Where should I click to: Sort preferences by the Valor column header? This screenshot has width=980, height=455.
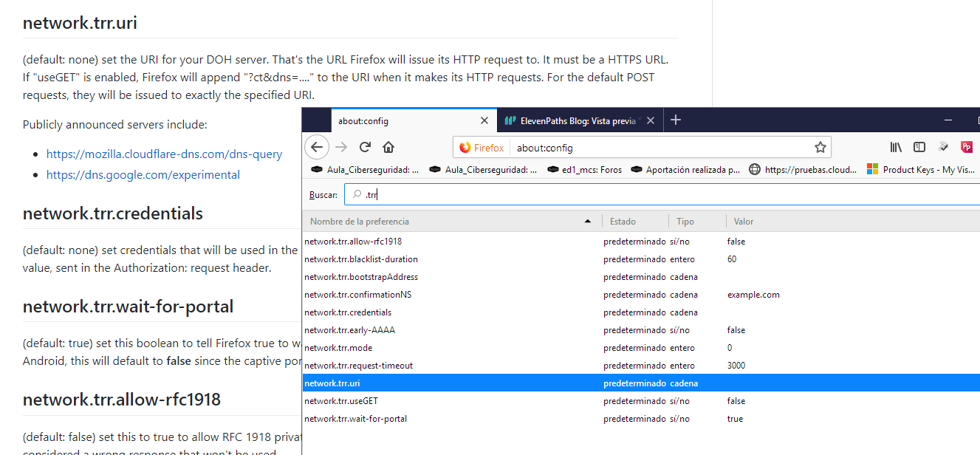tap(743, 222)
